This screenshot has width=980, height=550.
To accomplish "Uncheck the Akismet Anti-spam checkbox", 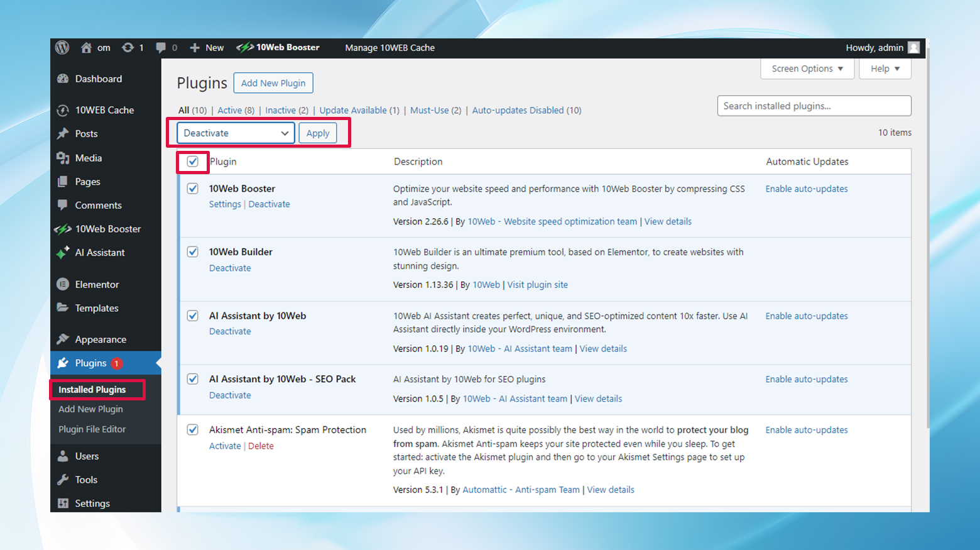I will click(x=192, y=430).
